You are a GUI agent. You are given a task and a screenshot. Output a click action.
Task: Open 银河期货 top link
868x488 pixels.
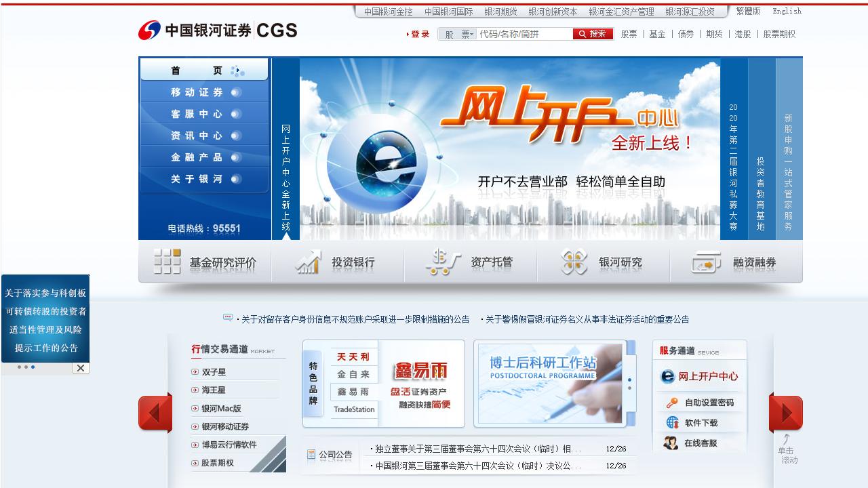pos(500,12)
